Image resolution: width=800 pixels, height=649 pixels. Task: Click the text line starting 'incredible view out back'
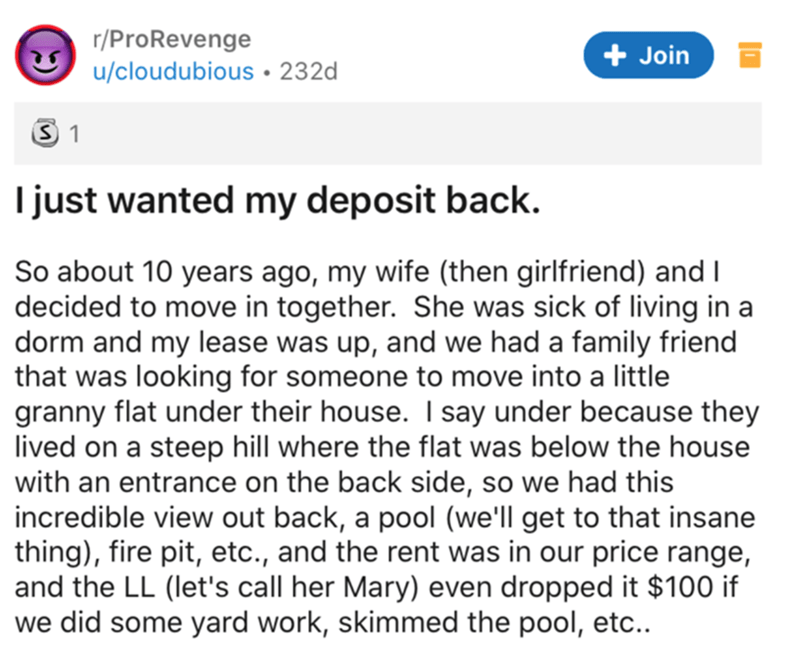pyautogui.click(x=385, y=518)
